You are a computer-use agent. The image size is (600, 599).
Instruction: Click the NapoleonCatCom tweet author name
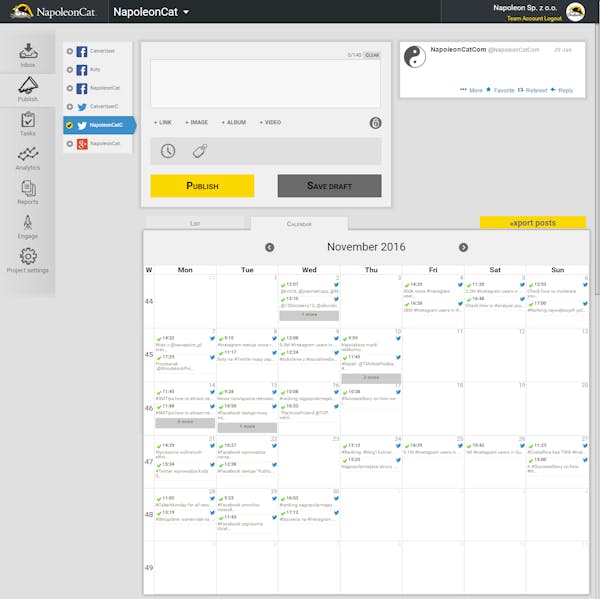click(458, 49)
